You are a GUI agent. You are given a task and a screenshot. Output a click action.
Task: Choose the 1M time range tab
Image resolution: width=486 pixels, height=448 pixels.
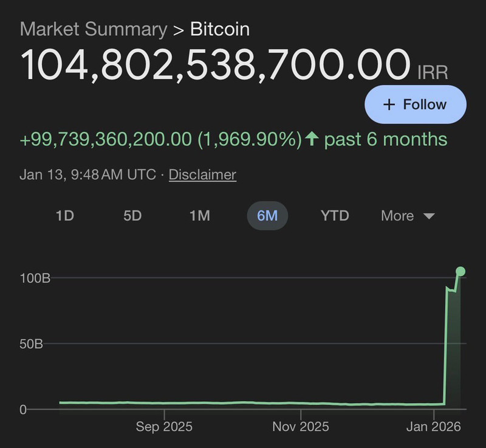tap(199, 216)
